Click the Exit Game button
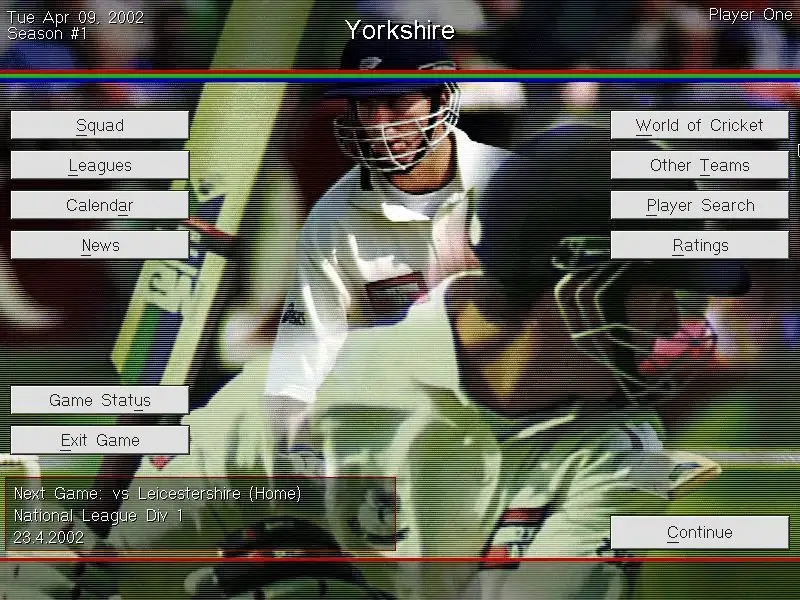800x600 pixels. coord(100,440)
